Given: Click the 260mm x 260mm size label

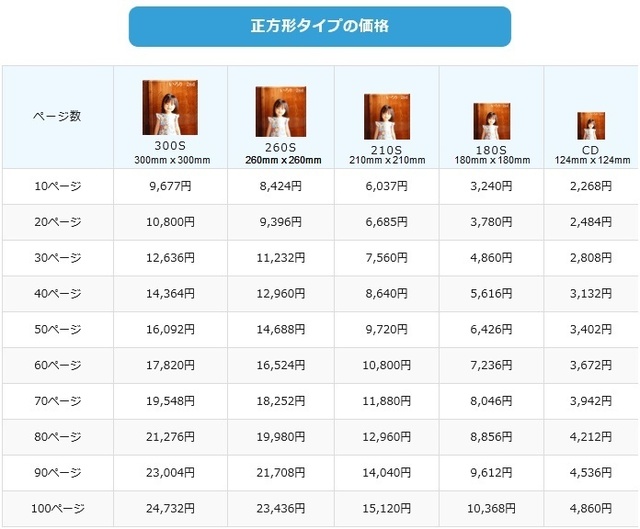Looking at the screenshot, I should (285, 160).
